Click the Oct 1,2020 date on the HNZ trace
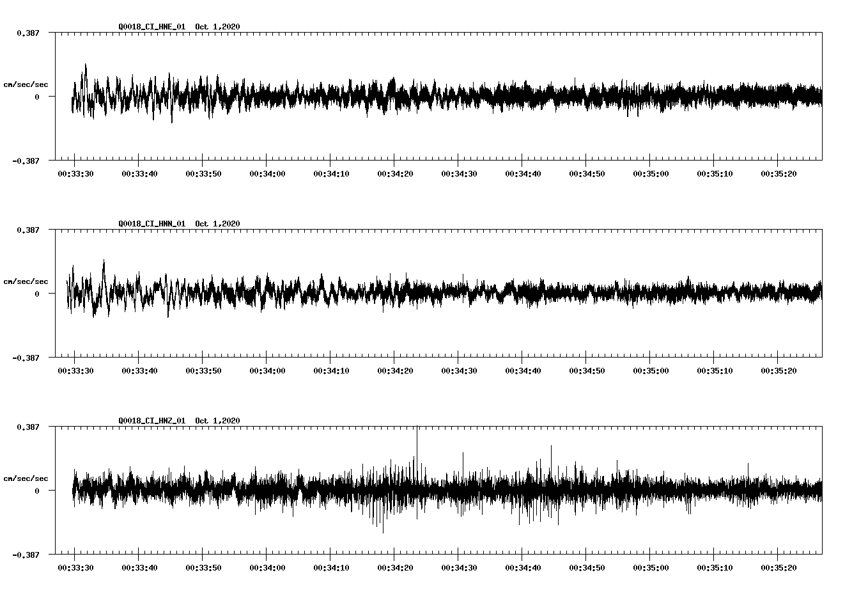This screenshot has height=591, width=868. 217,420
